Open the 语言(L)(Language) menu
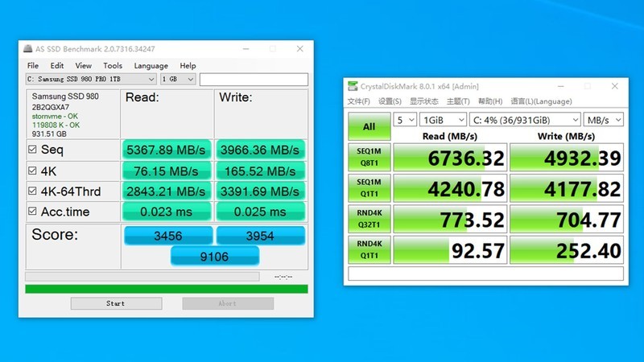The height and width of the screenshot is (362, 644). pos(541,101)
